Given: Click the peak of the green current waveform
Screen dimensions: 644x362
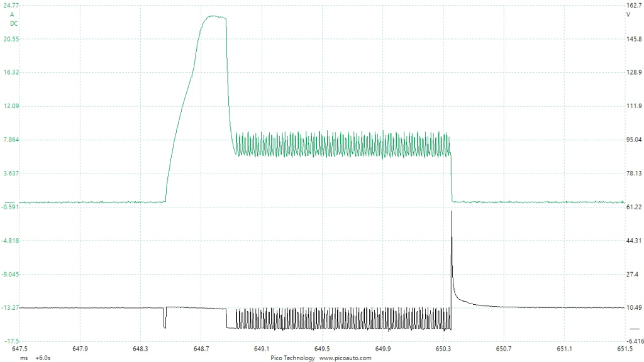Looking at the screenshot, I should 214,17.
